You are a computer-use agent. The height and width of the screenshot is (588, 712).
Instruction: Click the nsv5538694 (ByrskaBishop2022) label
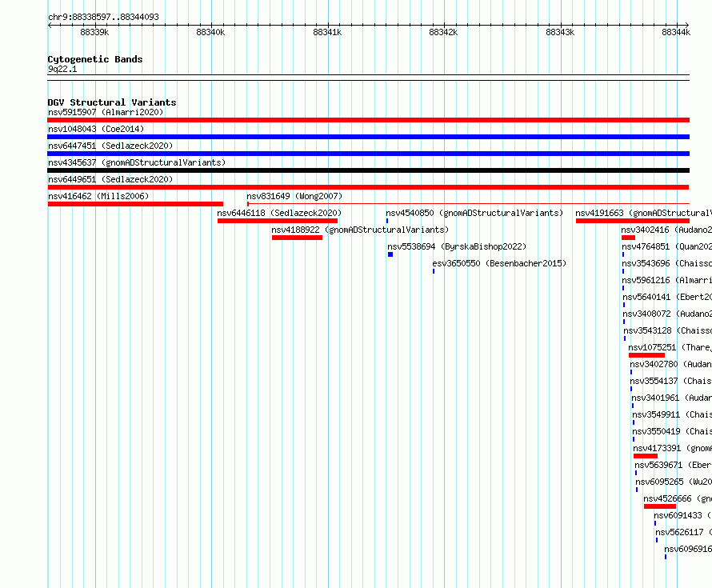(x=457, y=246)
